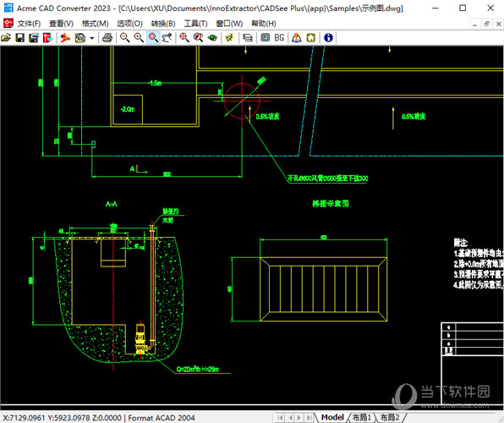The image size is (504, 423).
Task: Open the Layers manager icon
Action: pyautogui.click(x=248, y=38)
